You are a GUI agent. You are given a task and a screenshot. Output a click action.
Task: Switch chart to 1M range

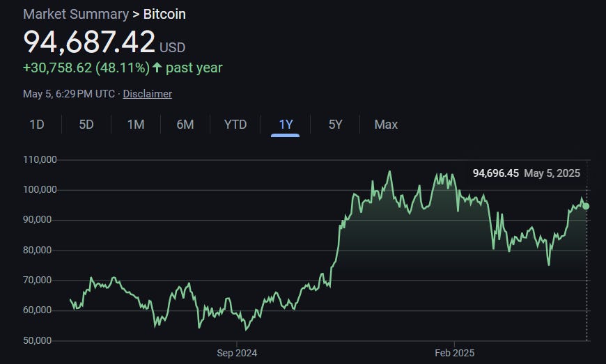coord(136,125)
